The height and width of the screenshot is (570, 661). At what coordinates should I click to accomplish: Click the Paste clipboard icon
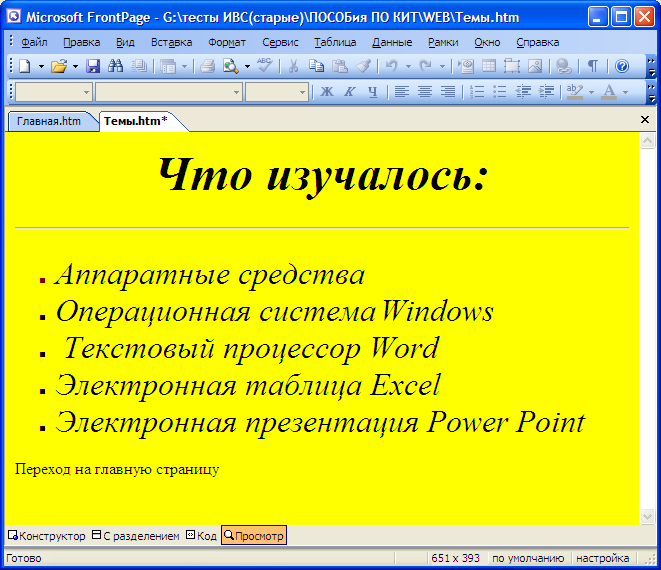(x=340, y=66)
